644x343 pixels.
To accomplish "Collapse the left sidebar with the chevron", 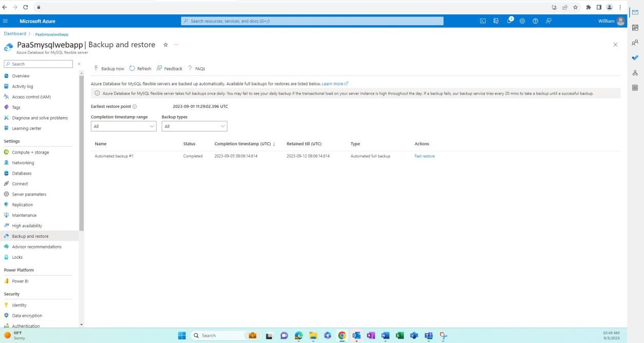I will [x=80, y=64].
